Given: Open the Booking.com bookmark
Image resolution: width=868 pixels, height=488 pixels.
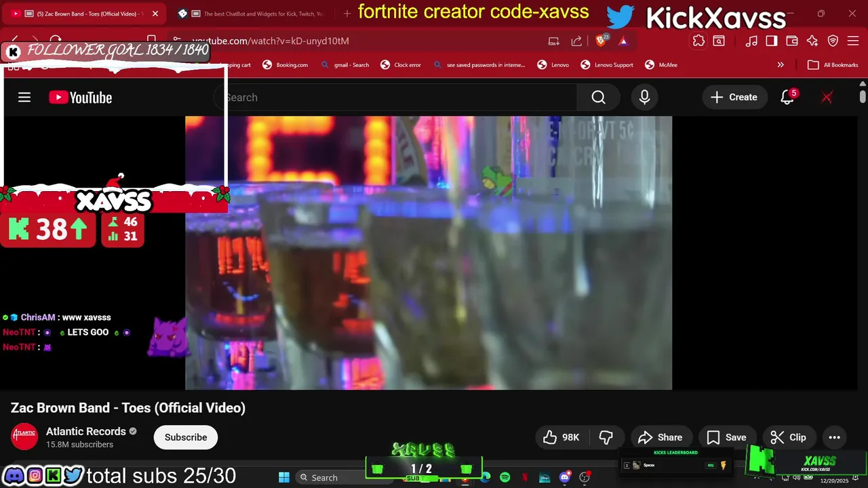Looking at the screenshot, I should point(285,65).
